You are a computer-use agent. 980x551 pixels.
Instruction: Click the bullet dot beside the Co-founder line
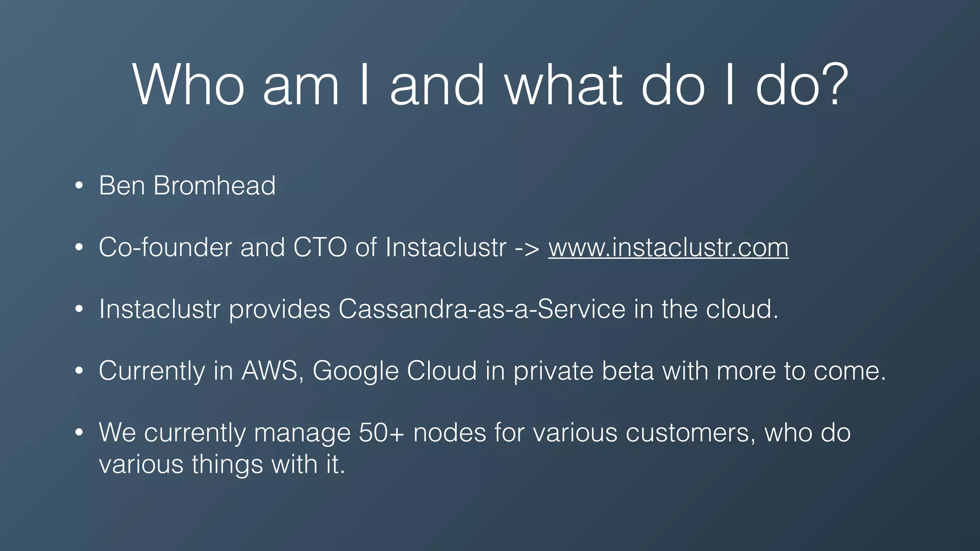(79, 247)
